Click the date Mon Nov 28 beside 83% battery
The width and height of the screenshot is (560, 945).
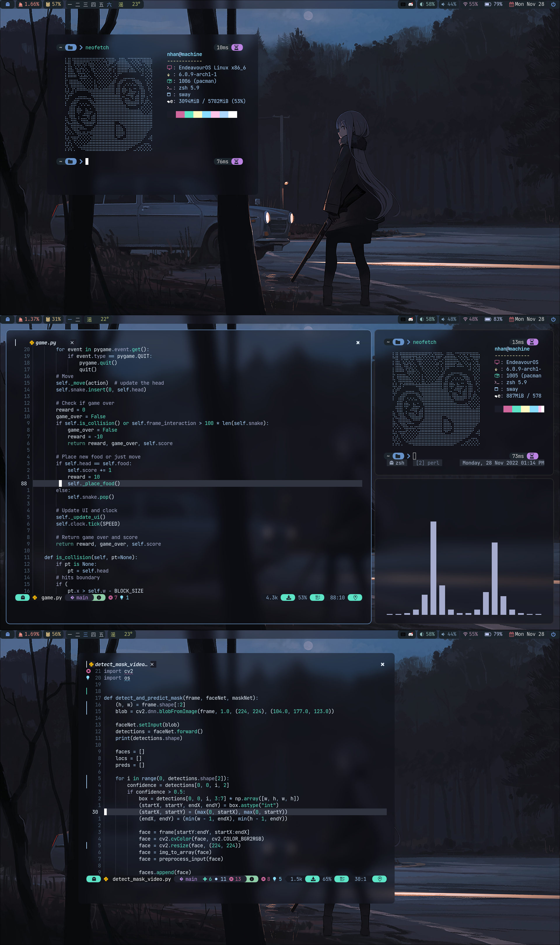527,319
